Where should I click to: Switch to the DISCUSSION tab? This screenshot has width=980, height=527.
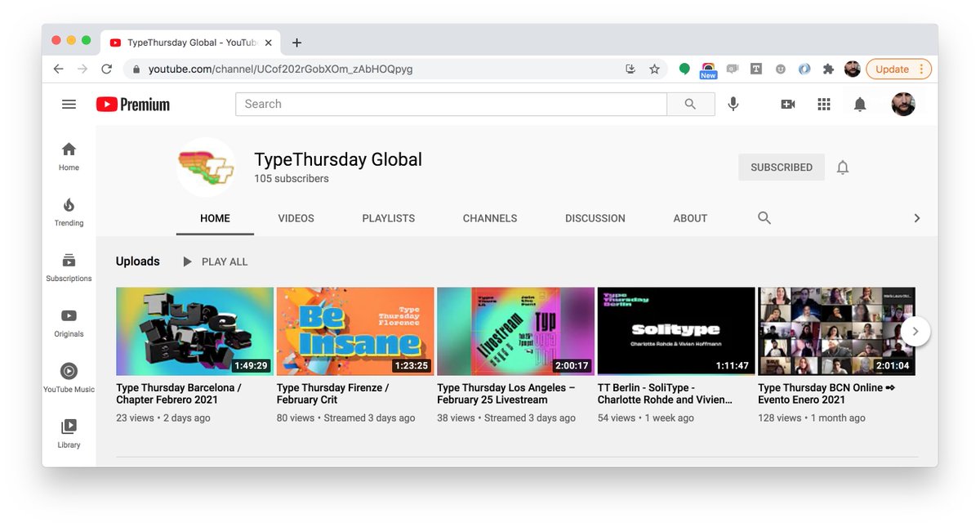click(595, 218)
